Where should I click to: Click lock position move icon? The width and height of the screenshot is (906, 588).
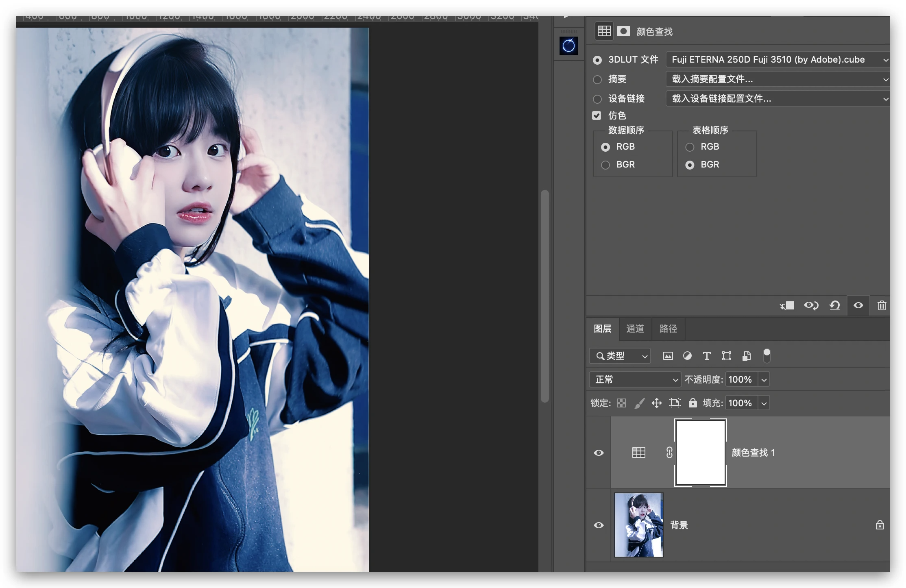pyautogui.click(x=656, y=403)
